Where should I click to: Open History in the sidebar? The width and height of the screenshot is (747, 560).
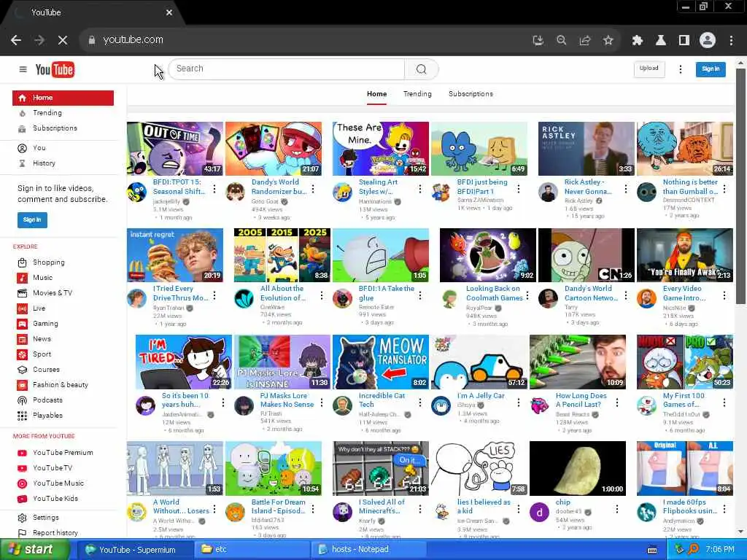pos(63,163)
